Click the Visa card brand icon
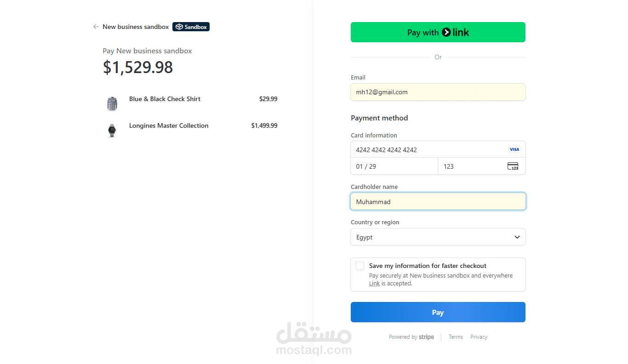The image size is (628, 364). pos(514,149)
